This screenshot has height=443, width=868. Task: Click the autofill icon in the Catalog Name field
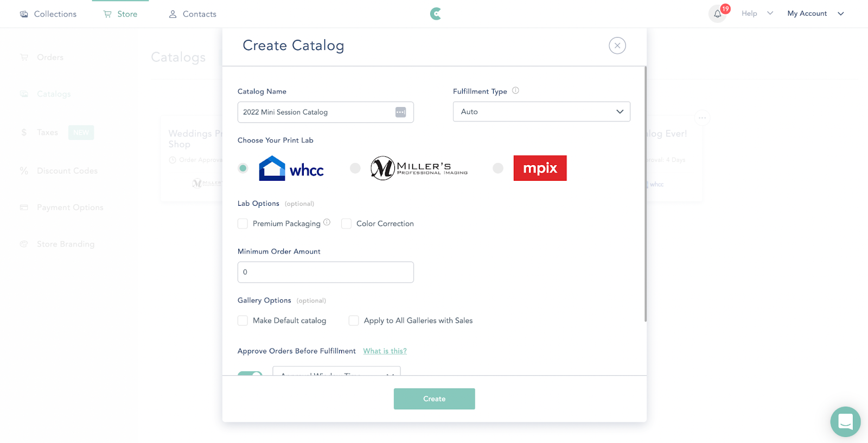400,112
